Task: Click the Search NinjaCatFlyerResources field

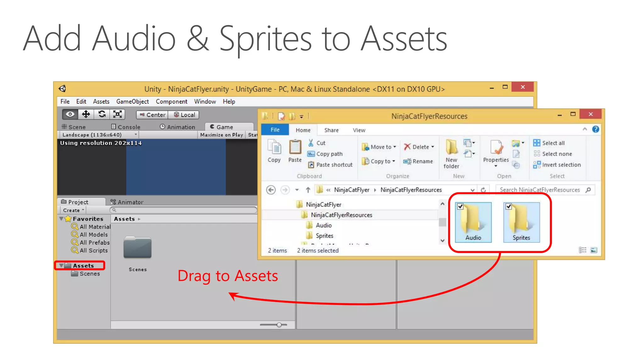Action: click(x=545, y=190)
